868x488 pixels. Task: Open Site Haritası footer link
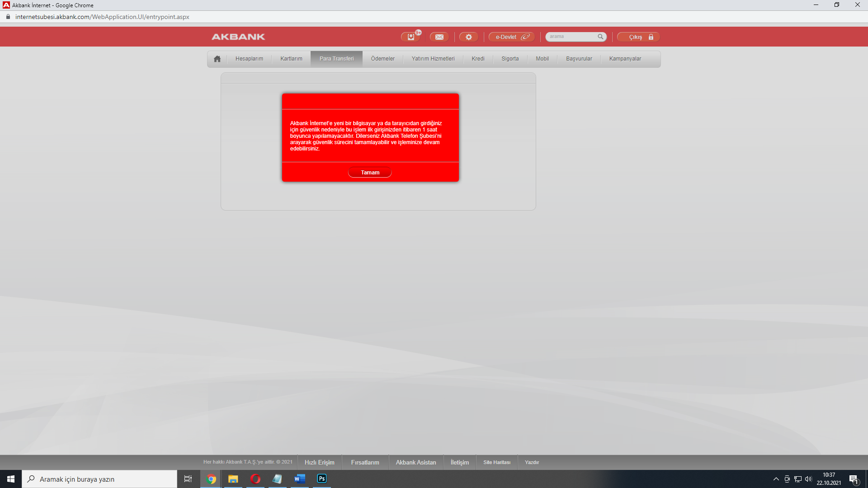(x=497, y=462)
